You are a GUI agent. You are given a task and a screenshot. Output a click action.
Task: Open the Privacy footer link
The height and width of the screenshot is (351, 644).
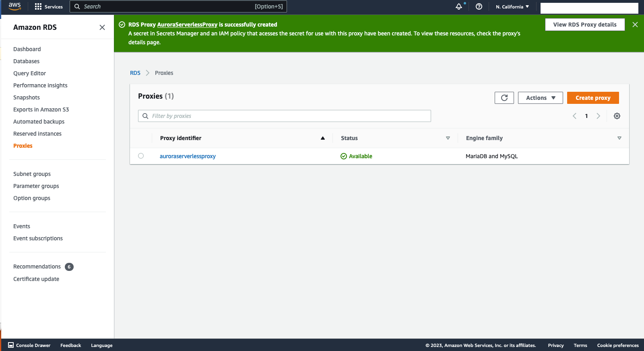556,345
